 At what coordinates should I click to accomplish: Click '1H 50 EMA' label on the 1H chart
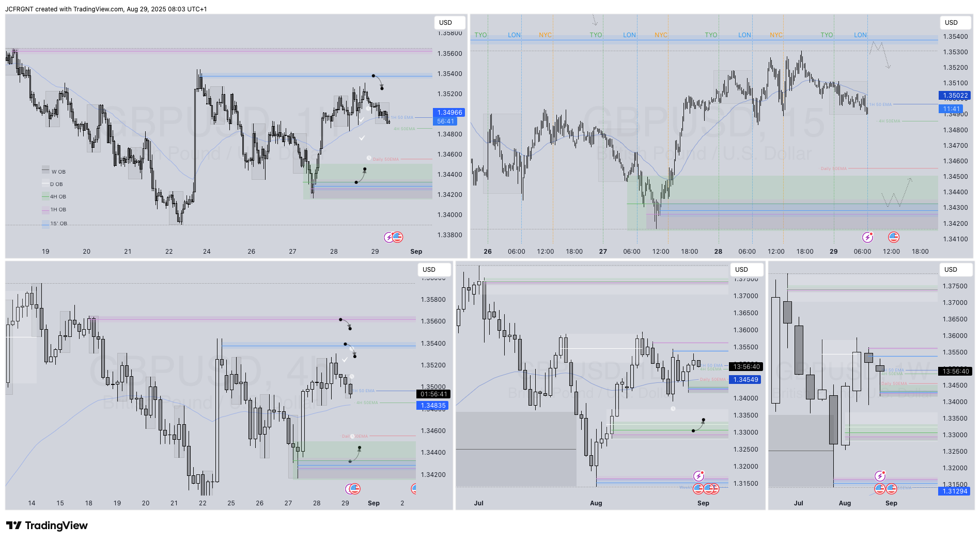point(402,118)
